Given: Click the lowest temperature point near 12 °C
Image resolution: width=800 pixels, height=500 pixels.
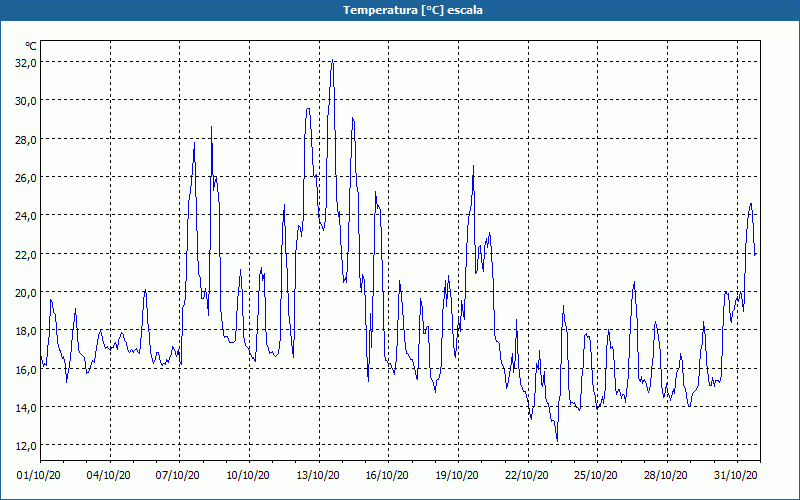Looking at the screenshot, I should (x=557, y=441).
